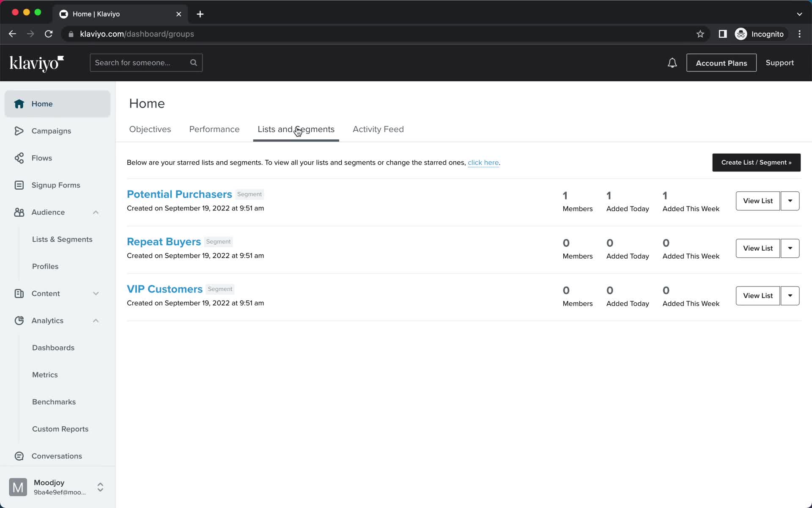Switch to the Objectives tab

150,129
